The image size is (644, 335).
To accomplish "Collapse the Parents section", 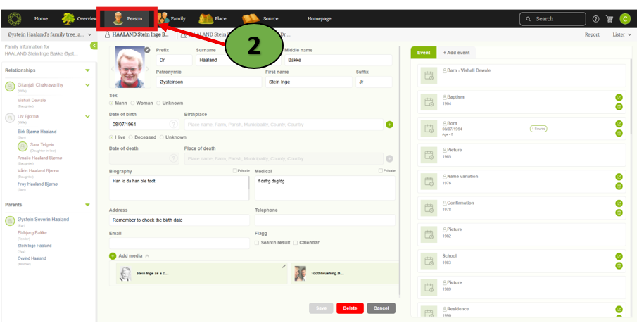I will point(87,205).
